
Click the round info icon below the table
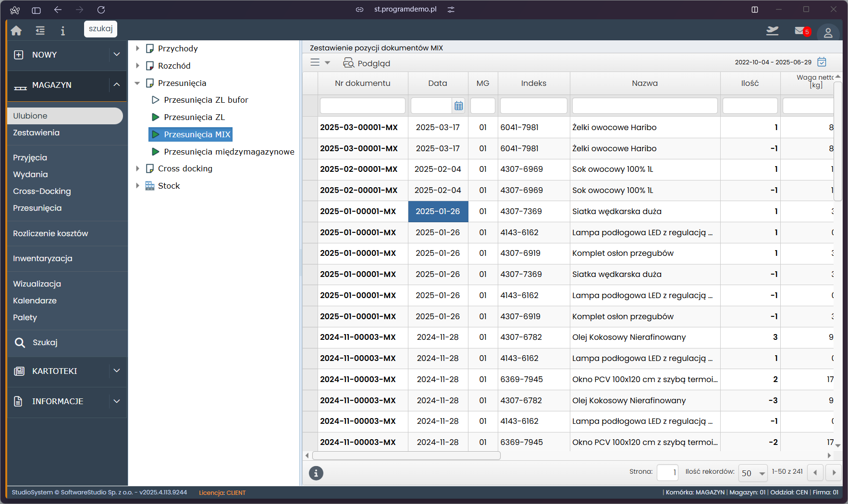pyautogui.click(x=316, y=473)
